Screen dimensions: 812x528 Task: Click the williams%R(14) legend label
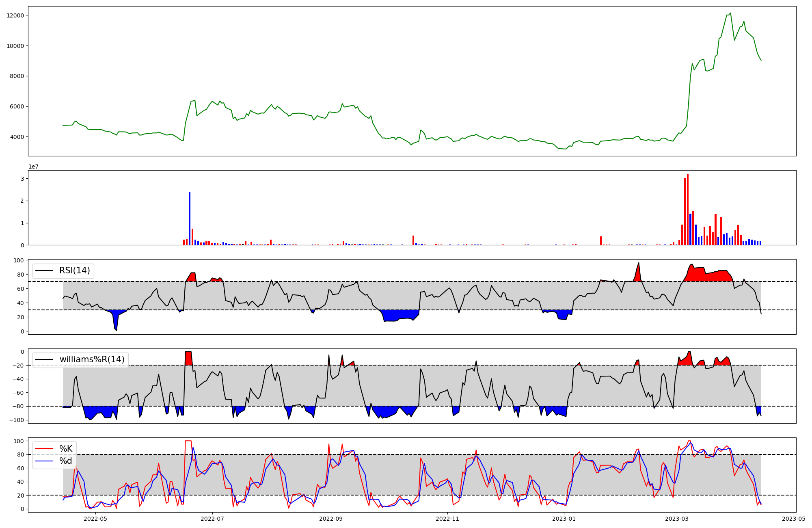point(92,359)
